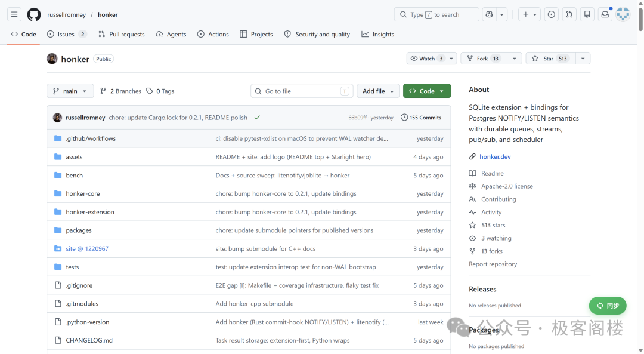This screenshot has width=644, height=354.
Task: Open the 3 watching link
Action: point(496,238)
